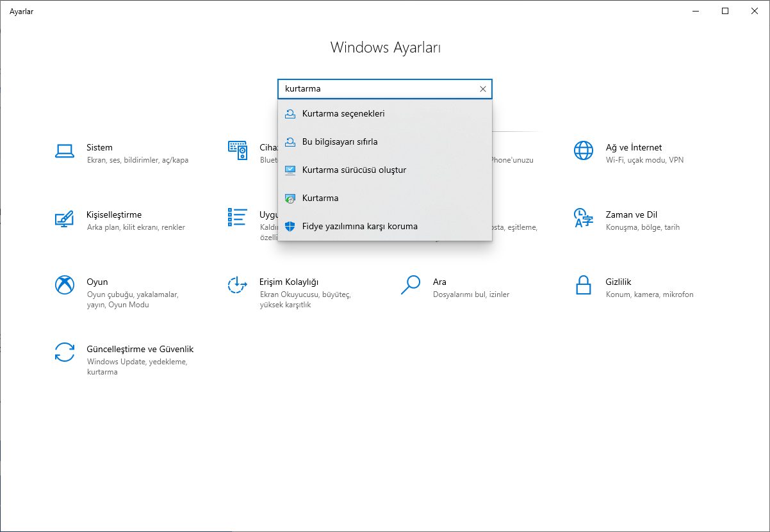Open Güncelleştirme ve Güvenlik title
The width and height of the screenshot is (770, 532).
[x=140, y=349]
